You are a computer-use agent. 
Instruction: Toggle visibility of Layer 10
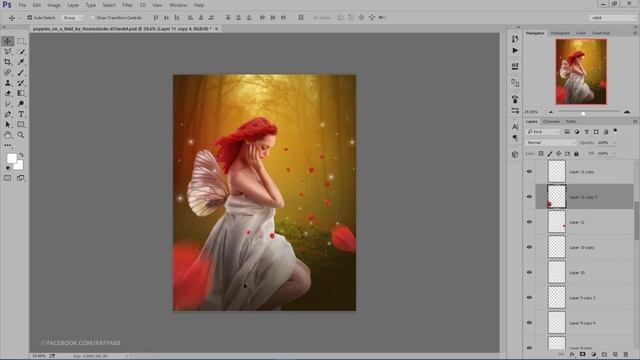(529, 272)
